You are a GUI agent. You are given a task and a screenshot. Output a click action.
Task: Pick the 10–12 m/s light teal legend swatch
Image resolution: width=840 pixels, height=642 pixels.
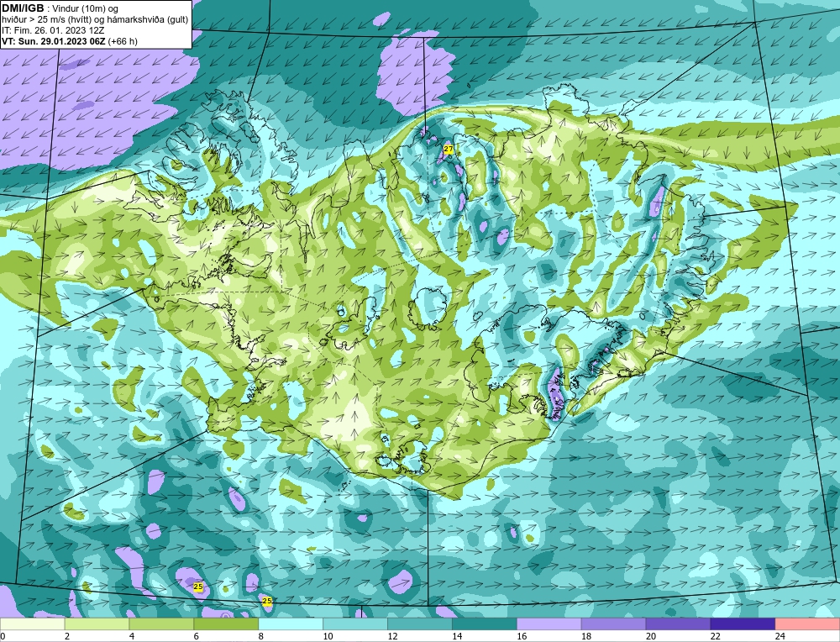(x=355, y=624)
